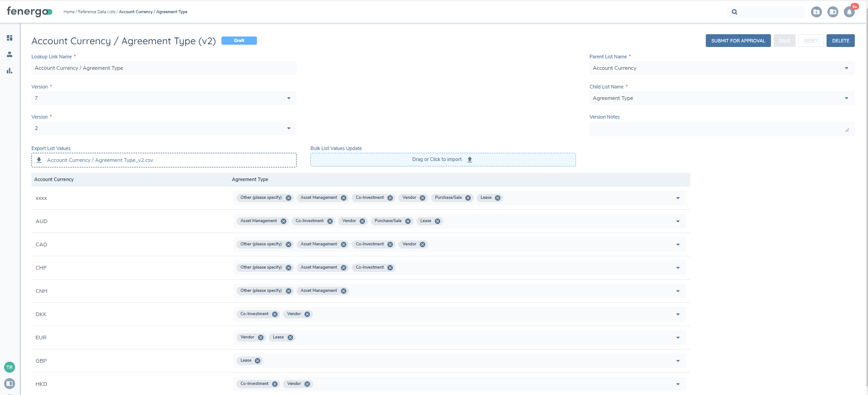Expand Agreement Type dropdown for CAD

pos(678,244)
